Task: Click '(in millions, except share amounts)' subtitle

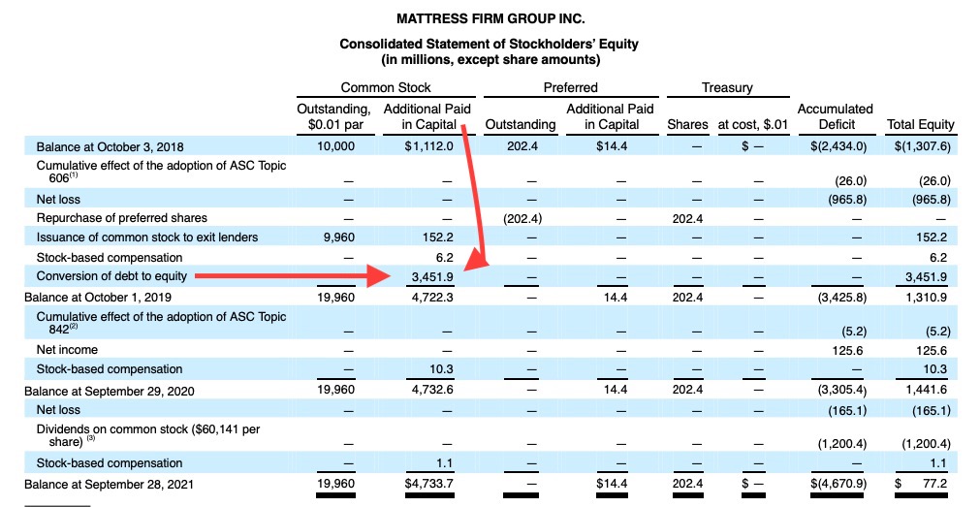Action: click(490, 60)
